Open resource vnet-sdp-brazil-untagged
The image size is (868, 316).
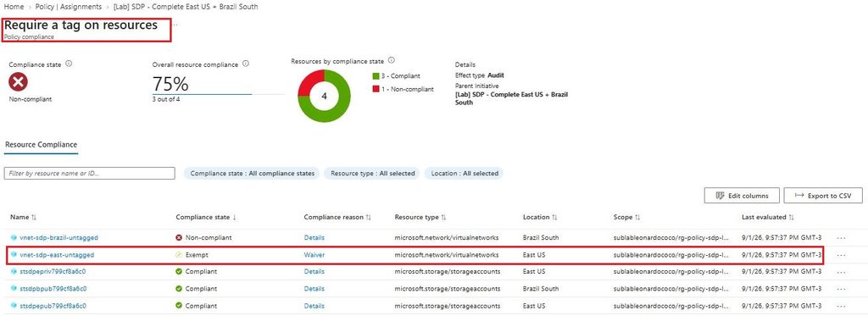pyautogui.click(x=58, y=237)
